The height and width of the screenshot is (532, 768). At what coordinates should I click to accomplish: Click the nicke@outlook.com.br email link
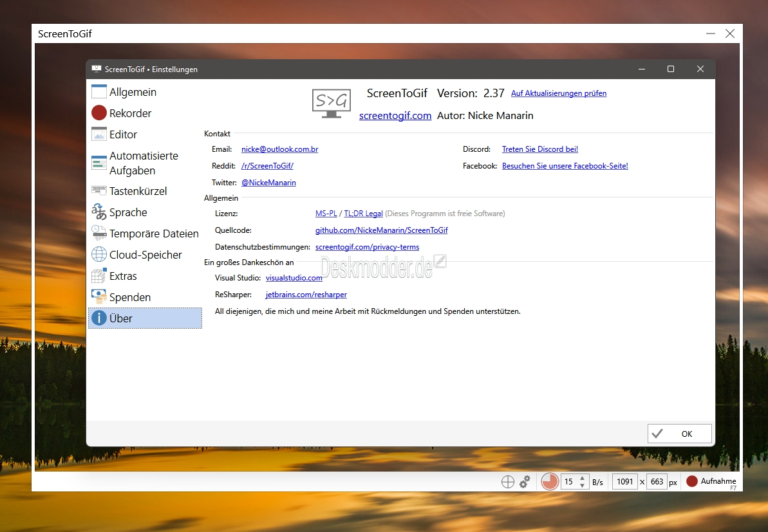279,149
